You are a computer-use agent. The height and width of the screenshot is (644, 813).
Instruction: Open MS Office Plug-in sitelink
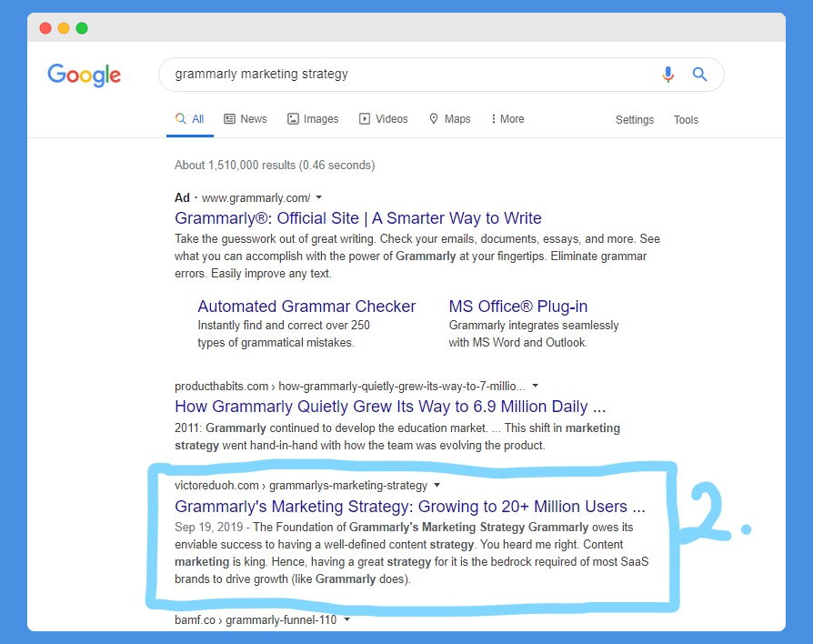tap(518, 307)
